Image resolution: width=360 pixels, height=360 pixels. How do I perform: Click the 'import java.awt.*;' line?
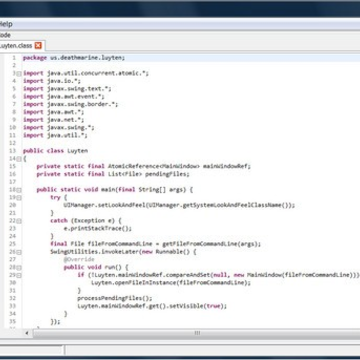pos(53,112)
